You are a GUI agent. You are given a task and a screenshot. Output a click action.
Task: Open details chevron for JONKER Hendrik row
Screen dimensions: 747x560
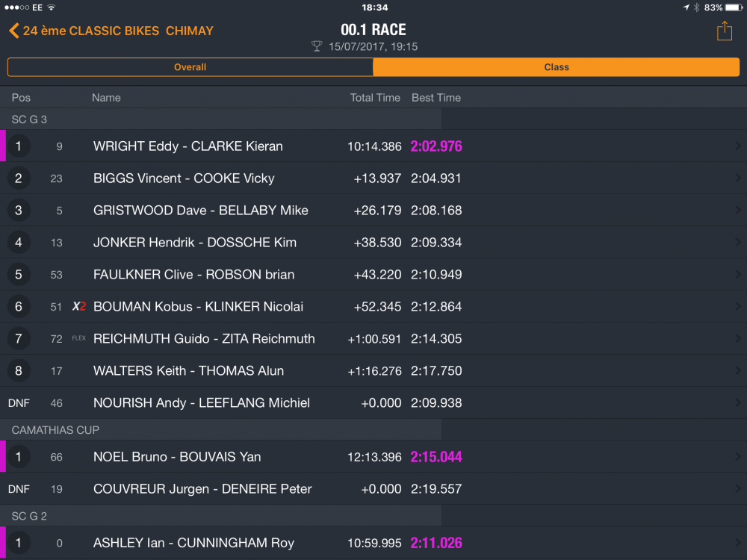(x=737, y=243)
